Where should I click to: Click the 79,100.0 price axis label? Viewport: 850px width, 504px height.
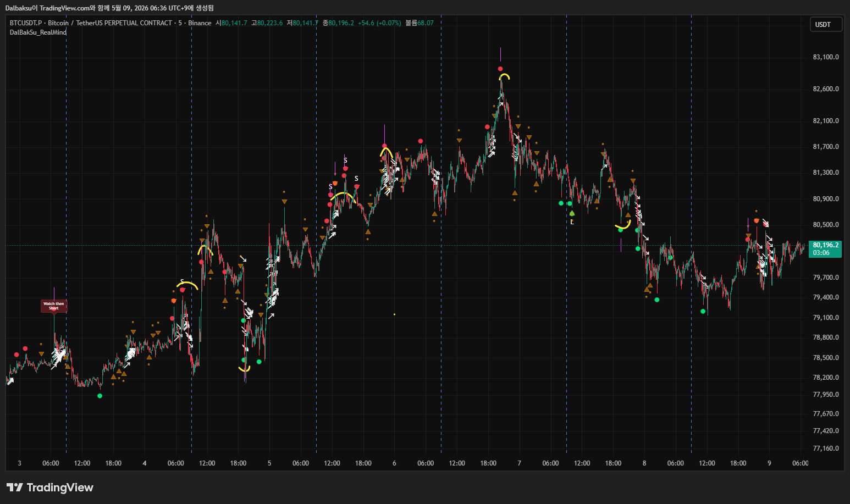(826, 318)
